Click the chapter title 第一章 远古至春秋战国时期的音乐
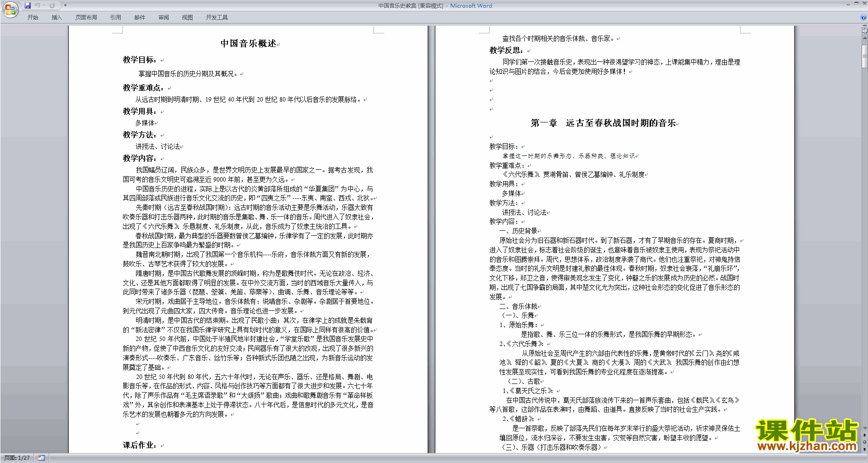Screen dimensions: 868x463 603,123
